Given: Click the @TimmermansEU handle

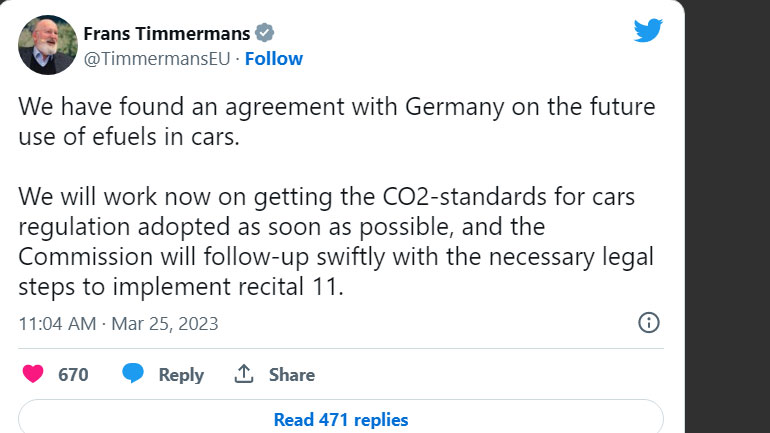Looking at the screenshot, I should [x=158, y=59].
